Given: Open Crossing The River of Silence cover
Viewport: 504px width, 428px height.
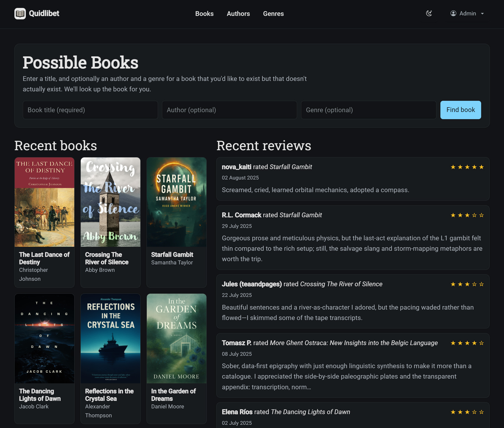Looking at the screenshot, I should (111, 202).
